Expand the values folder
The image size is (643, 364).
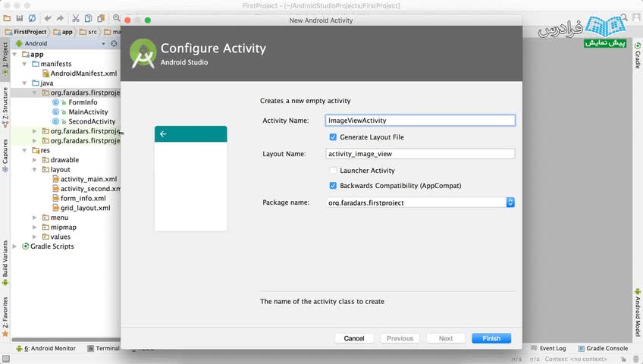tap(35, 237)
